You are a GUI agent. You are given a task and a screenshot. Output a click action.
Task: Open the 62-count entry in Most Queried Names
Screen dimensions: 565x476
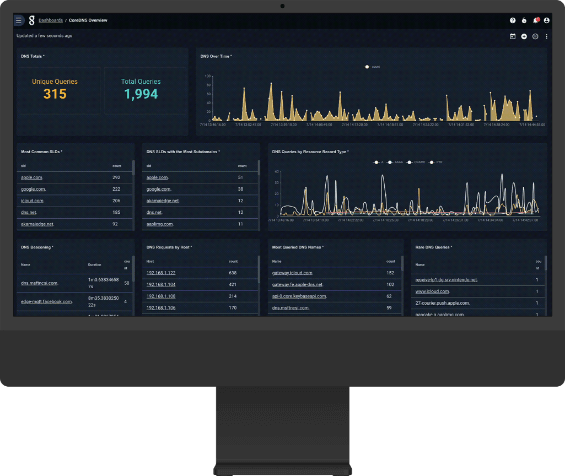tap(299, 296)
